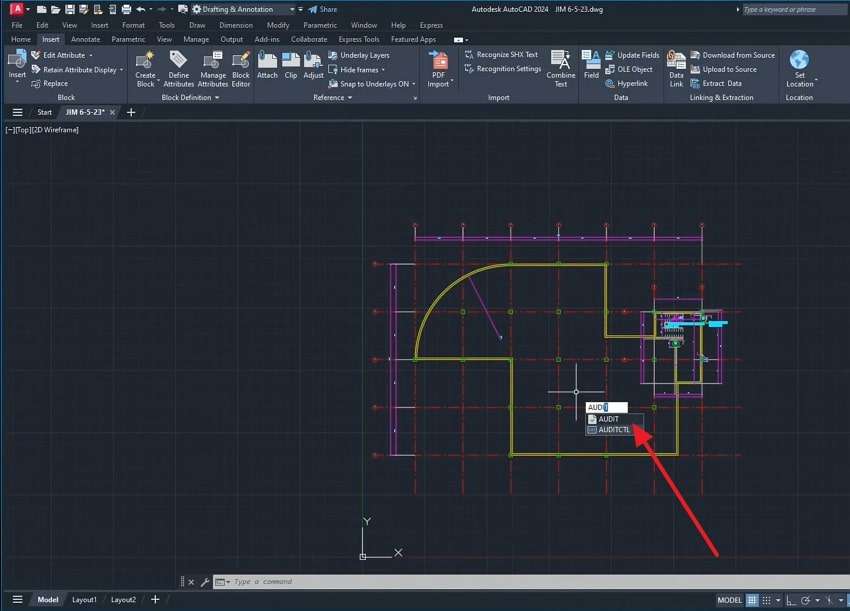Screen dimensions: 850x611
Task: Open the Dimension menu
Action: 236,25
